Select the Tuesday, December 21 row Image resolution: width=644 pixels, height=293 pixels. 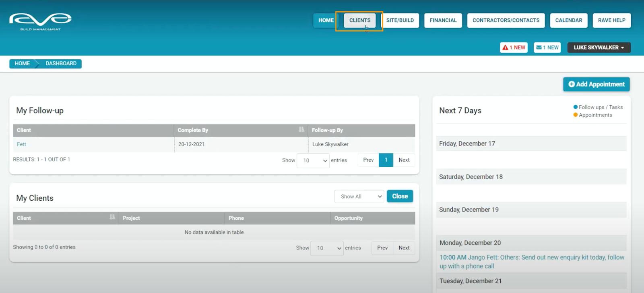[531, 281]
